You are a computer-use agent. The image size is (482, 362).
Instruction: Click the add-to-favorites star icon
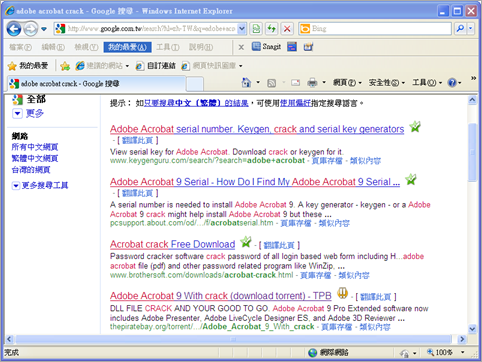click(65, 66)
